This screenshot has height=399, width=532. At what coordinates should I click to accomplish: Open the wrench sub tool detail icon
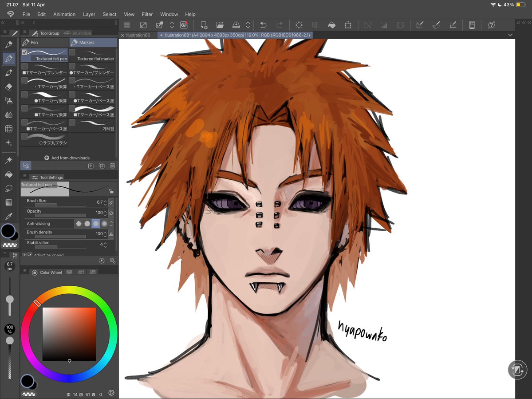tap(113, 261)
